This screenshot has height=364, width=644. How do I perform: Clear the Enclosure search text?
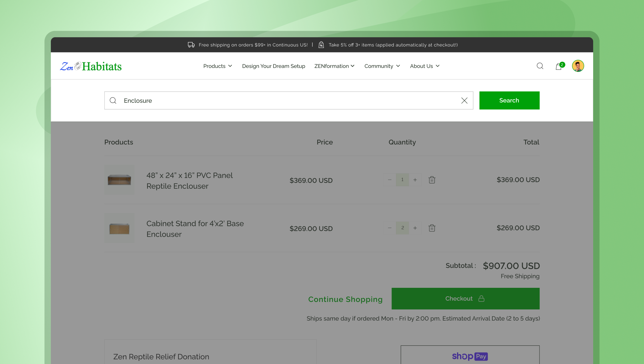point(464,100)
